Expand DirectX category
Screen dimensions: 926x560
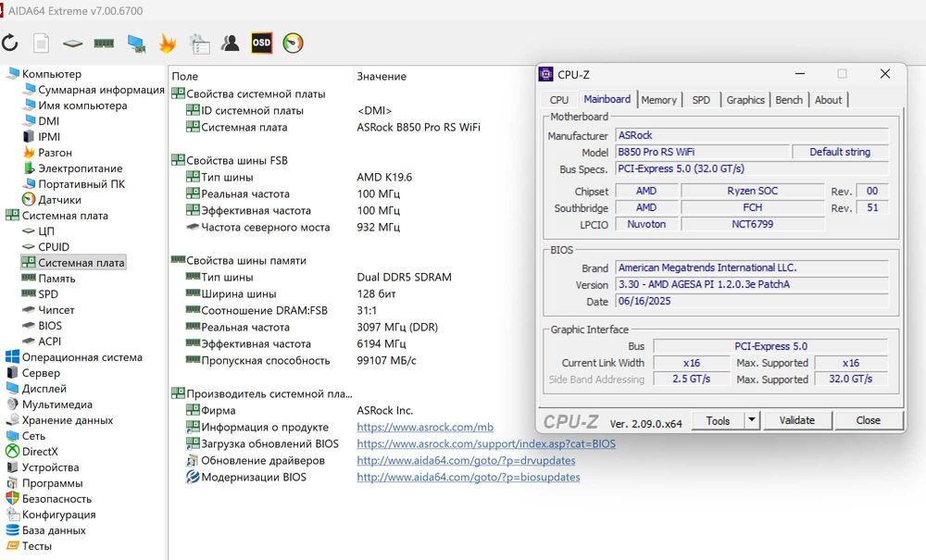click(x=40, y=452)
